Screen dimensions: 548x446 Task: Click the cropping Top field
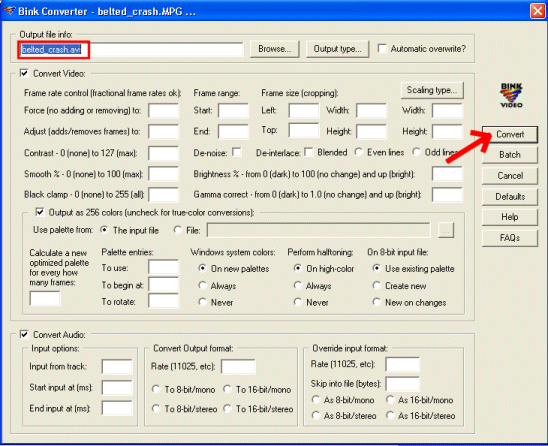point(304,130)
